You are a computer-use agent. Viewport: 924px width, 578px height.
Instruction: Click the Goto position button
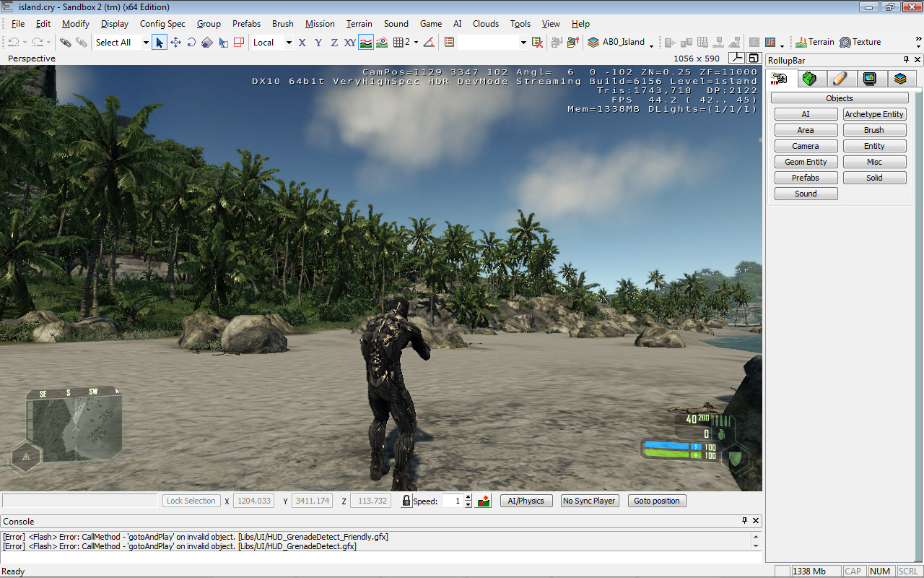(x=656, y=501)
